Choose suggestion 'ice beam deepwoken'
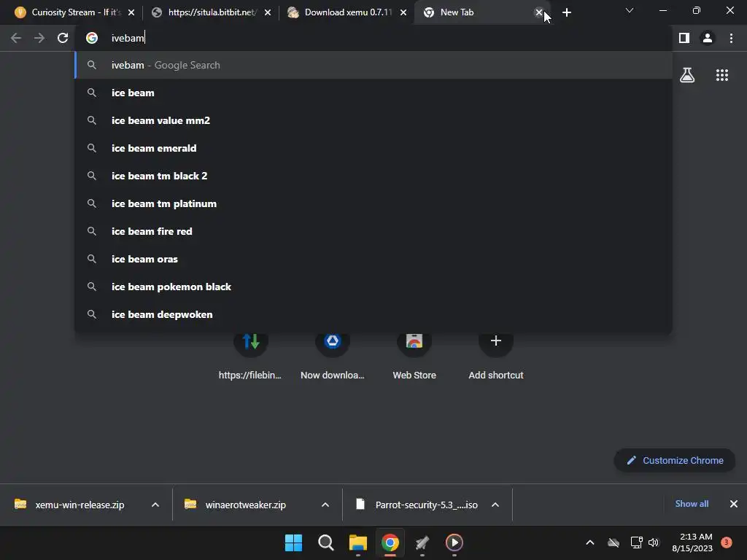Image resolution: width=747 pixels, height=560 pixels. pos(373,314)
